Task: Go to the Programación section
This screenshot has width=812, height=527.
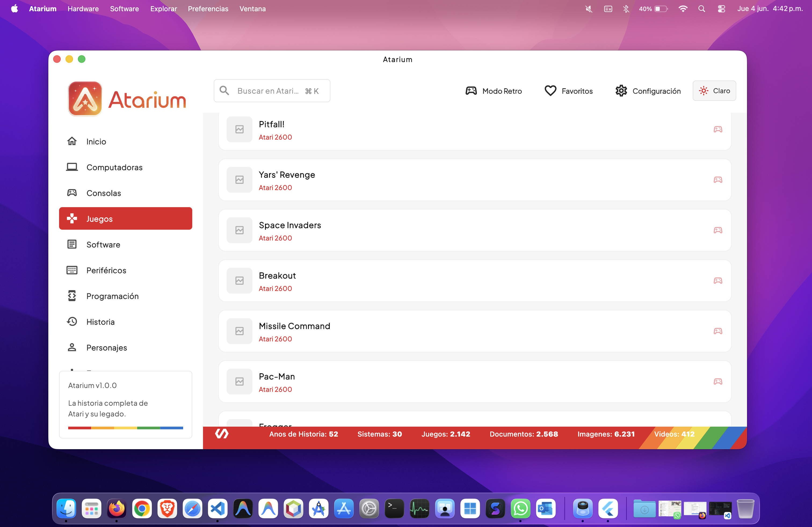Action: point(125,296)
